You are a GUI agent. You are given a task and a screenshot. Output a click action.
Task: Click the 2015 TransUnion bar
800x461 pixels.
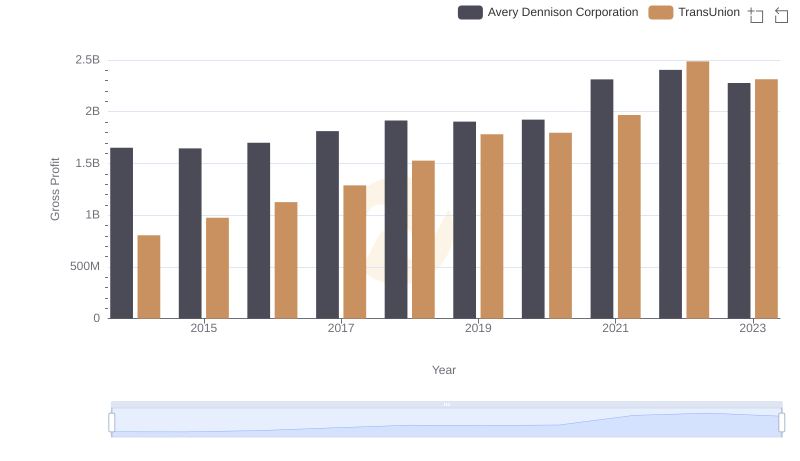coord(217,268)
